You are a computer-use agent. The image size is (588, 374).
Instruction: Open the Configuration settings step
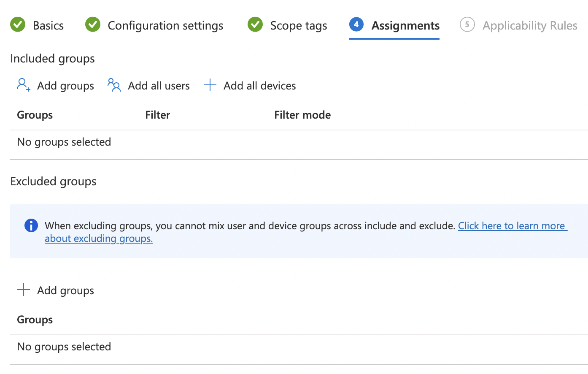click(x=165, y=26)
